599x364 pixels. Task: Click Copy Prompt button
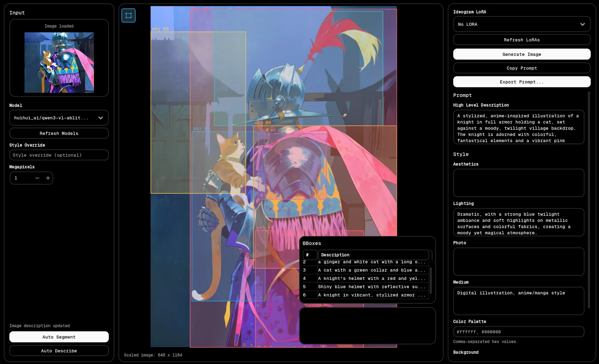[x=522, y=68]
